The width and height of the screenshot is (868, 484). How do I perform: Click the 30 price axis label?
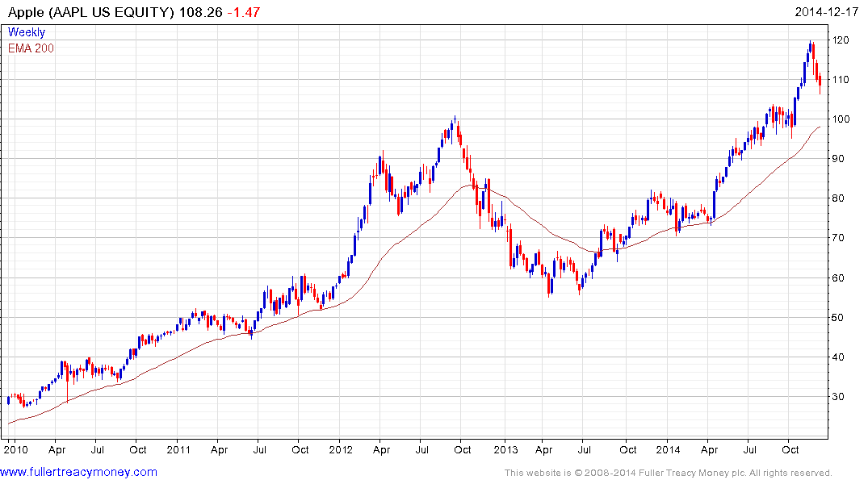click(838, 397)
